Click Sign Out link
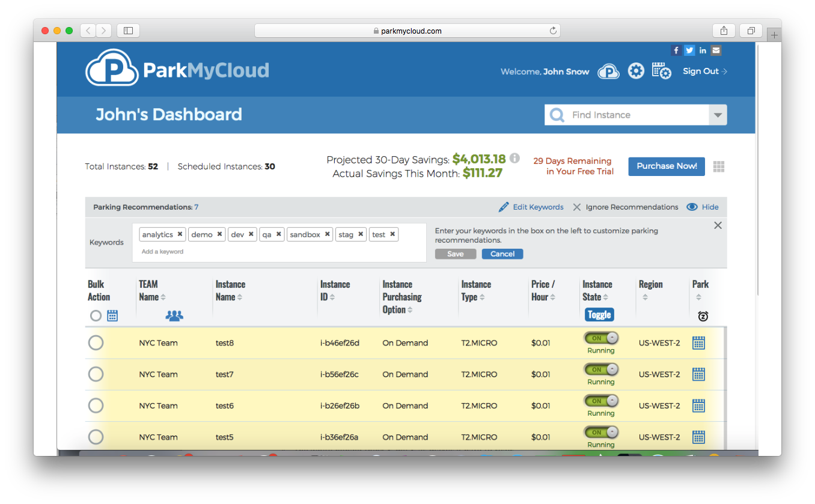Viewport: 815px width, 504px height. (704, 71)
